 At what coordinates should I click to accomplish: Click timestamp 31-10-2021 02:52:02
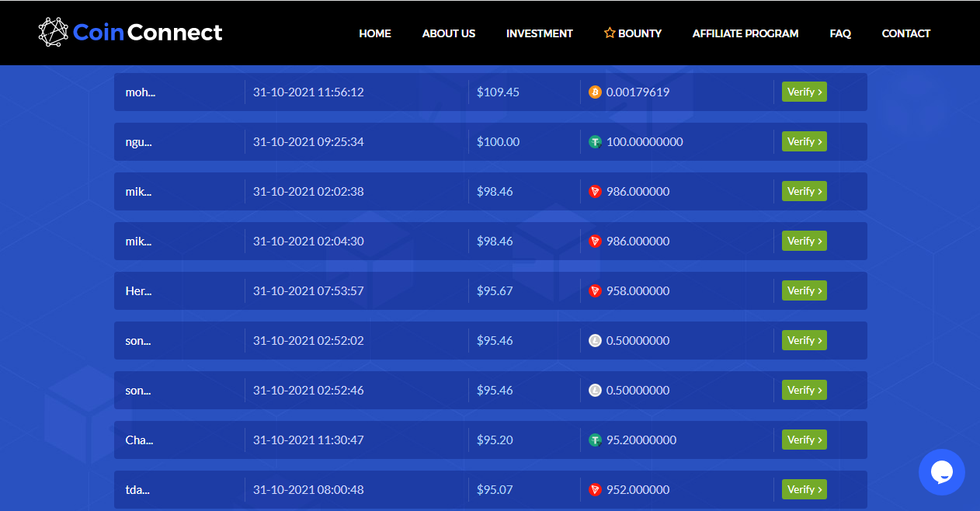pyautogui.click(x=308, y=341)
